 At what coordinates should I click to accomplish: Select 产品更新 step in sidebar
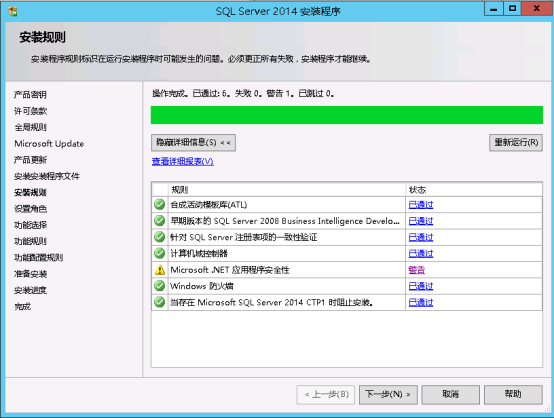[30, 160]
